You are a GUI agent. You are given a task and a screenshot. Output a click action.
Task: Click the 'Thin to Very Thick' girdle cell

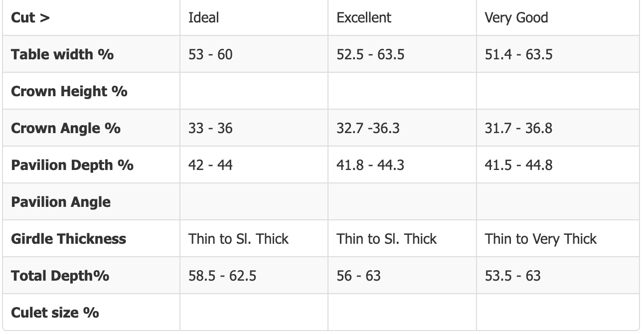(x=540, y=239)
